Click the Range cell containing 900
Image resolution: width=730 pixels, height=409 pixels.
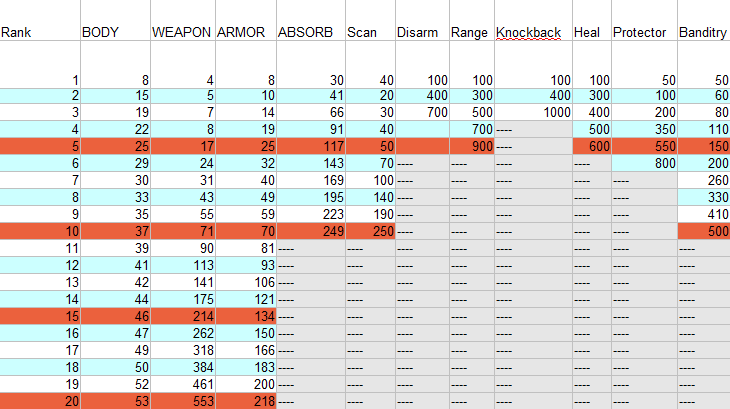[x=471, y=146]
